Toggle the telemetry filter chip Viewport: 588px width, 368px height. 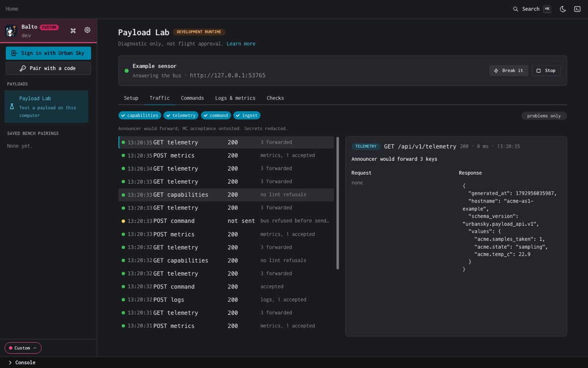pos(181,115)
